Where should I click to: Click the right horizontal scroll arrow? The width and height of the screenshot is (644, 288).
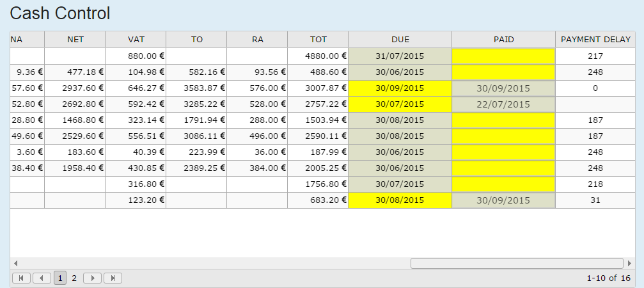(631, 263)
